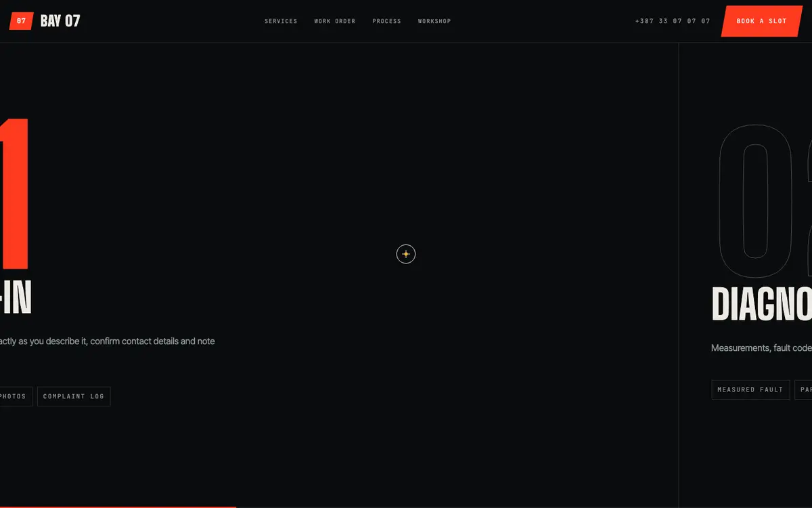The height and width of the screenshot is (508, 812).
Task: Open the Workshop navigation link
Action: 434,21
